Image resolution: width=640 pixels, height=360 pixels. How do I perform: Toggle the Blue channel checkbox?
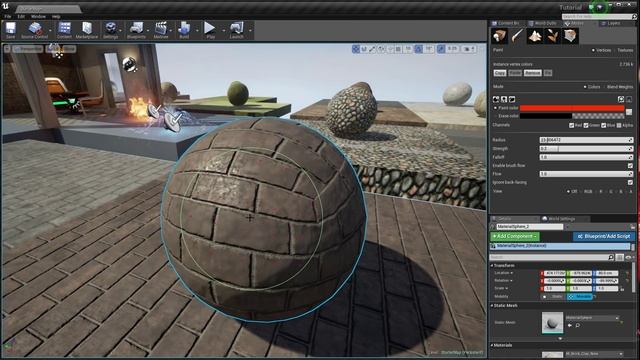[603, 125]
